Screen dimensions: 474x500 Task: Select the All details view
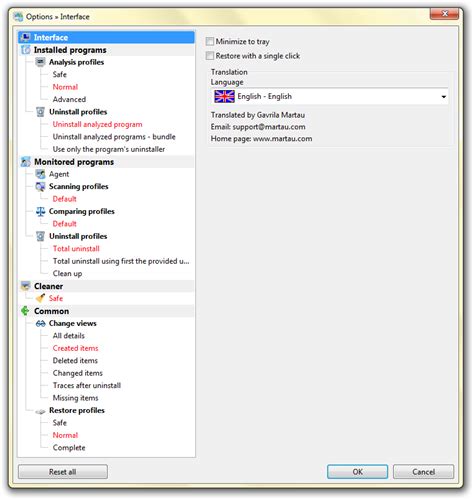pyautogui.click(x=69, y=336)
